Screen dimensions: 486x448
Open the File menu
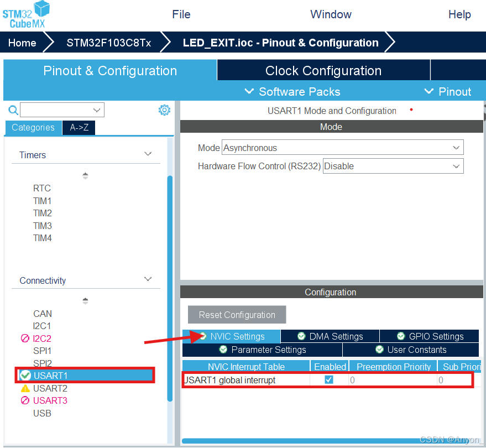[x=181, y=14]
